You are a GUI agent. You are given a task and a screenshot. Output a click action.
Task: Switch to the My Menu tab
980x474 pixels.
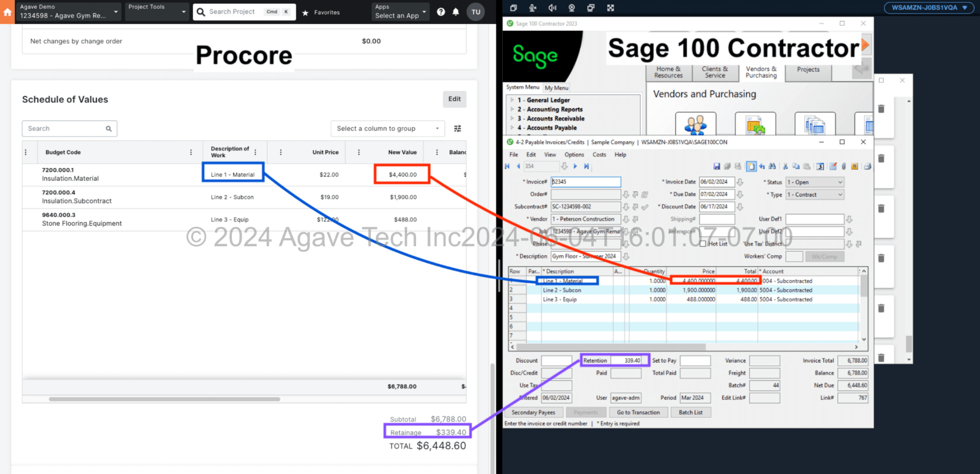click(557, 88)
